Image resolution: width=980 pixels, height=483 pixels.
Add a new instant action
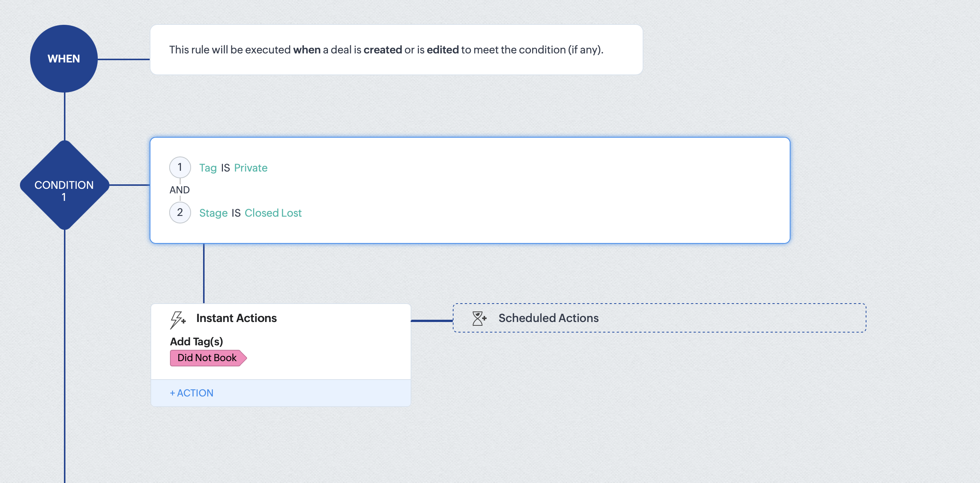tap(192, 393)
